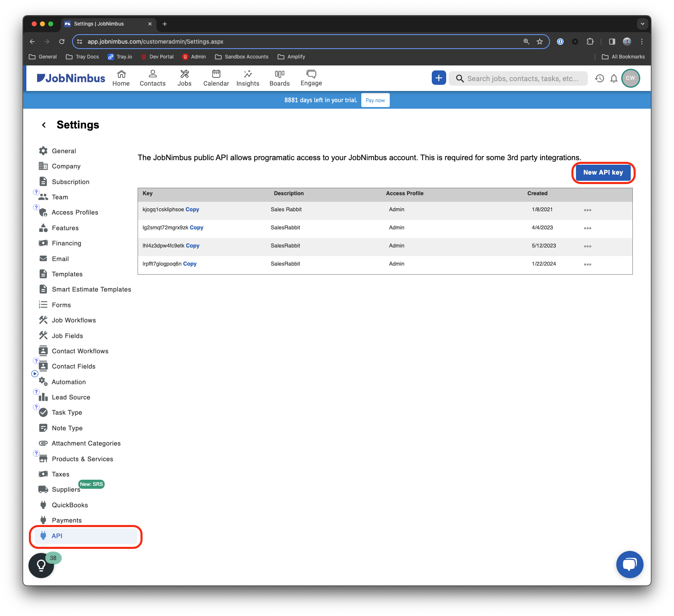Click the 1/22/2024 created date
The height and width of the screenshot is (616, 674).
point(544,264)
